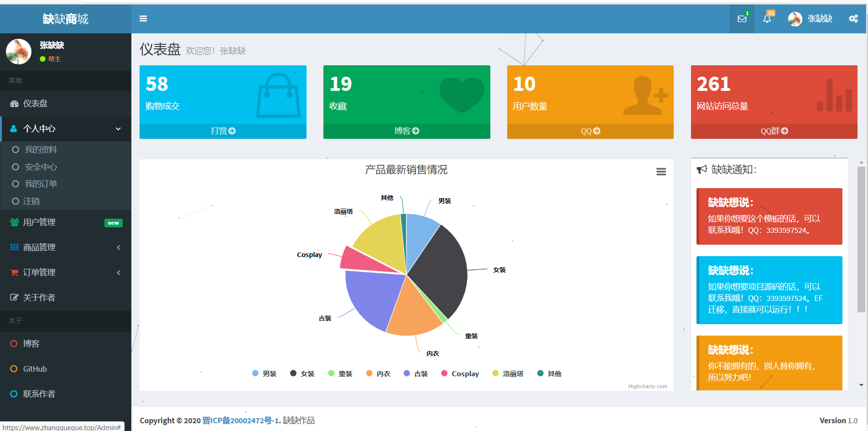Hide the Cosplay series via chart legend
868x431 pixels.
tap(460, 373)
